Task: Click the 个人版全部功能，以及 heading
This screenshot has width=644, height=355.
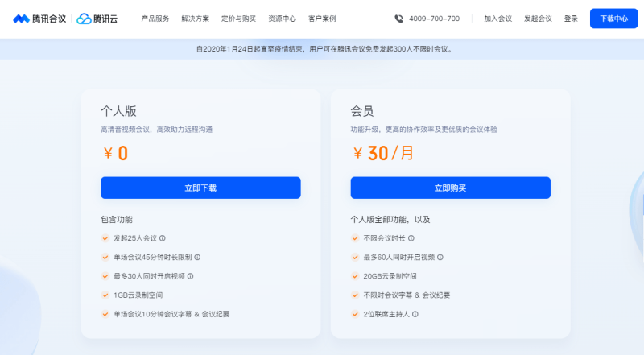Action: click(x=390, y=220)
